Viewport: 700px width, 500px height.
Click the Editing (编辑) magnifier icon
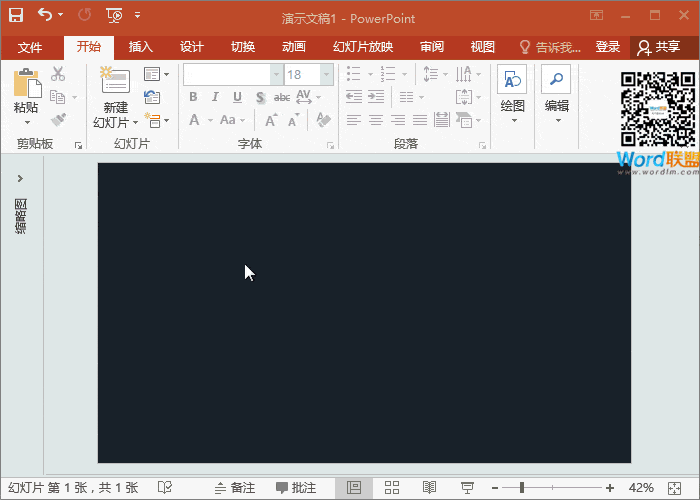556,82
